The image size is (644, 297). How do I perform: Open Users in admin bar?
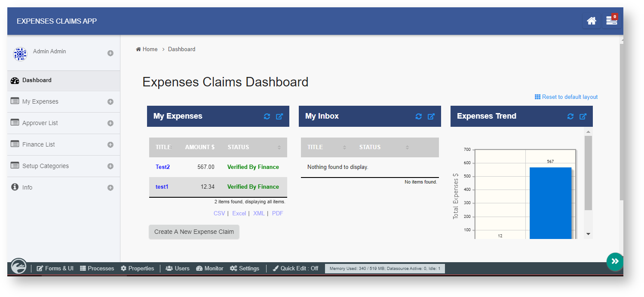pos(178,269)
